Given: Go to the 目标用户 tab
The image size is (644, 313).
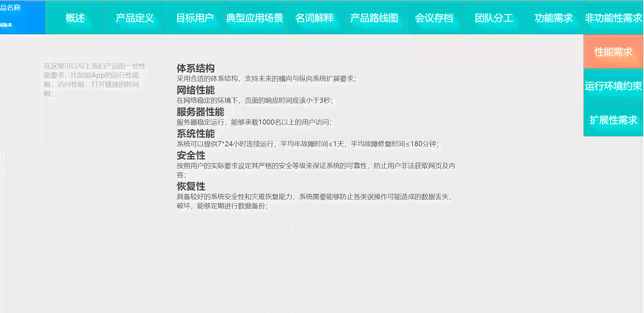Looking at the screenshot, I should 195,18.
